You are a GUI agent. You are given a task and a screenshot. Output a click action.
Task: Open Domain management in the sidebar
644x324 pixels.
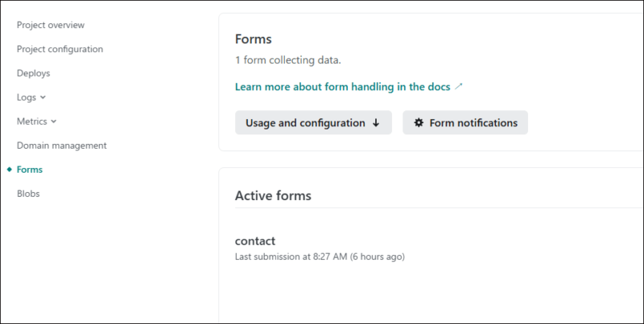click(62, 146)
